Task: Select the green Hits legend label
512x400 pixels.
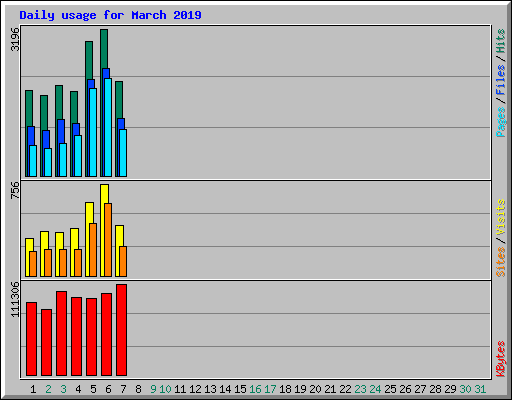Action: 500,41
